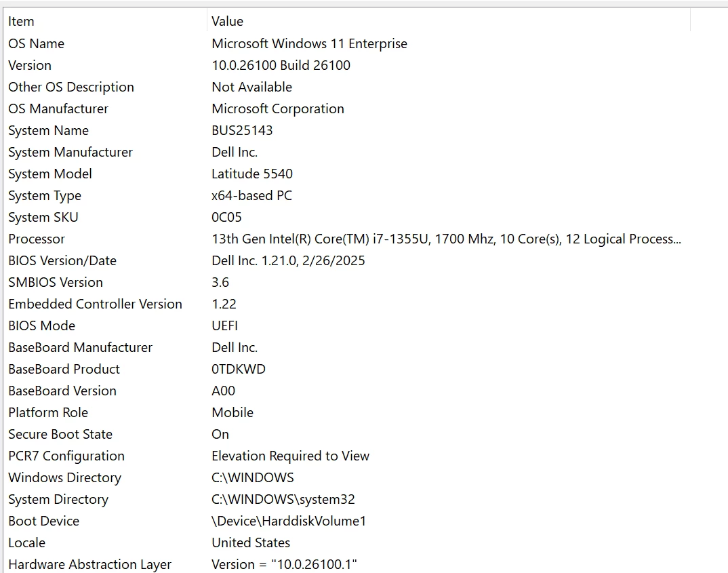
Task: Click the 'x64-based PC' value
Action: [x=251, y=195]
